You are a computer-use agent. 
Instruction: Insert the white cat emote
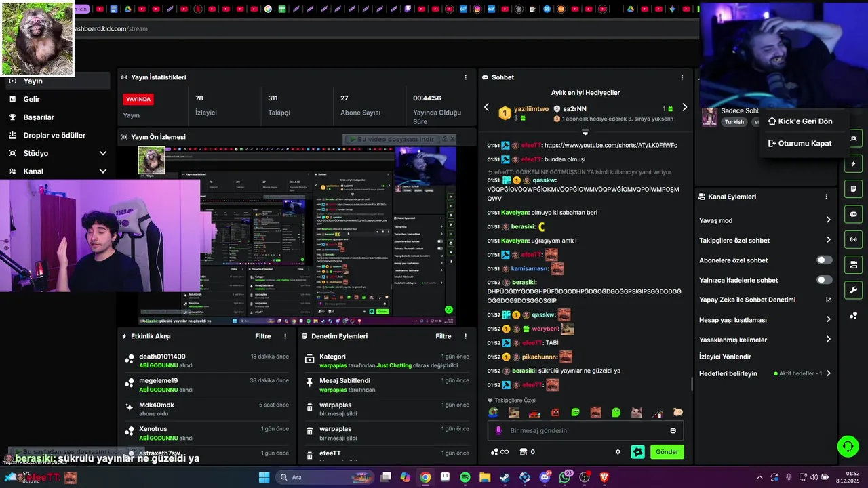637,412
